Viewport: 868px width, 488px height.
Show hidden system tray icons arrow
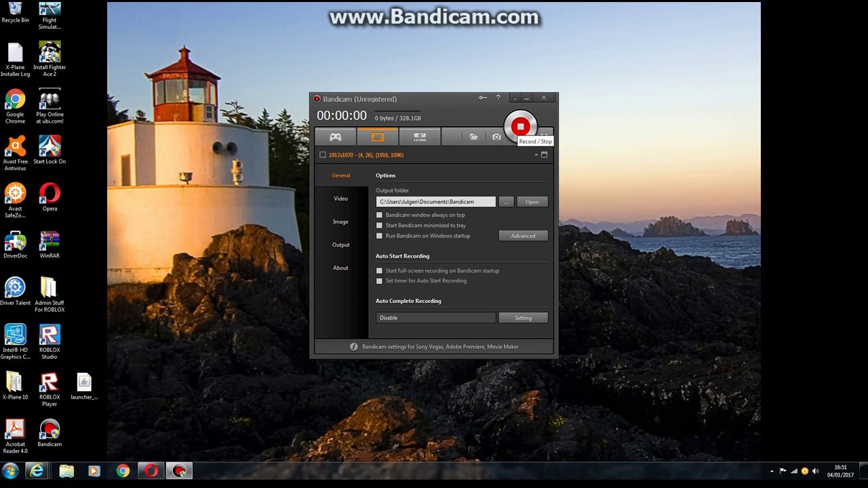[772, 471]
